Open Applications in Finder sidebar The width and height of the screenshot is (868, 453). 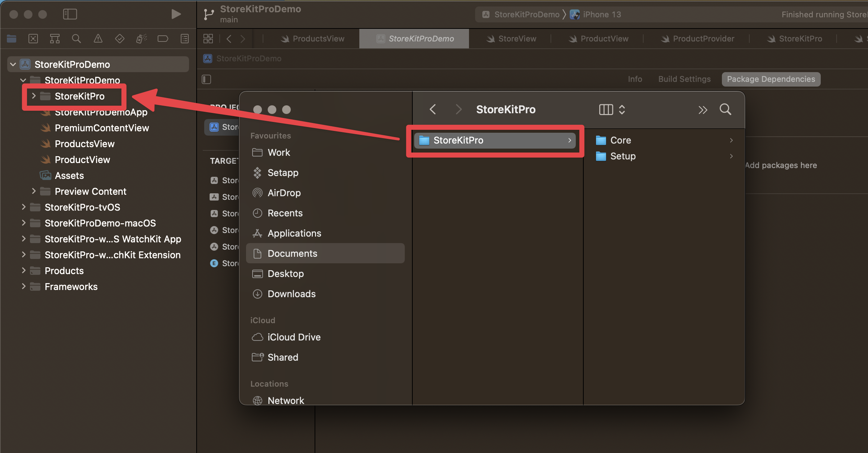point(325,233)
